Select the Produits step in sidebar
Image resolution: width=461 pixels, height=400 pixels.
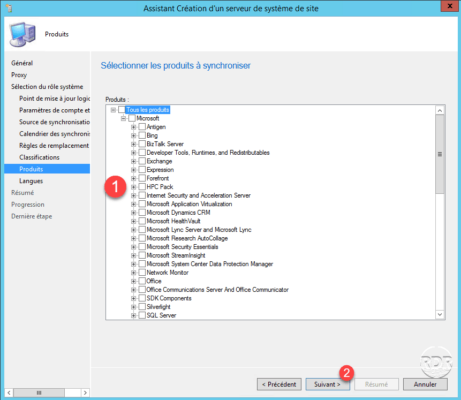(47, 169)
